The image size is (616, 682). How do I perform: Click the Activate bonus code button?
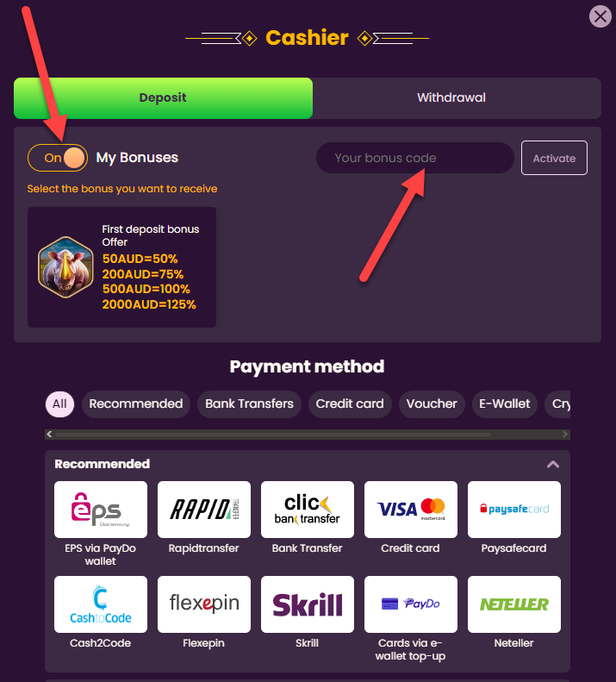pos(554,158)
